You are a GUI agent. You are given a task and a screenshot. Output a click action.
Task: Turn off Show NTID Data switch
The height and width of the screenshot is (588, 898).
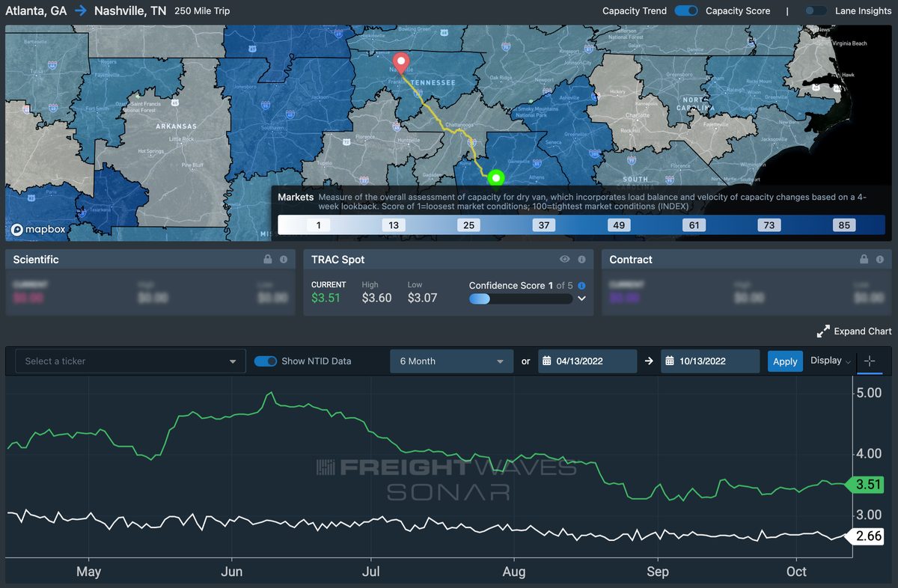tap(266, 361)
